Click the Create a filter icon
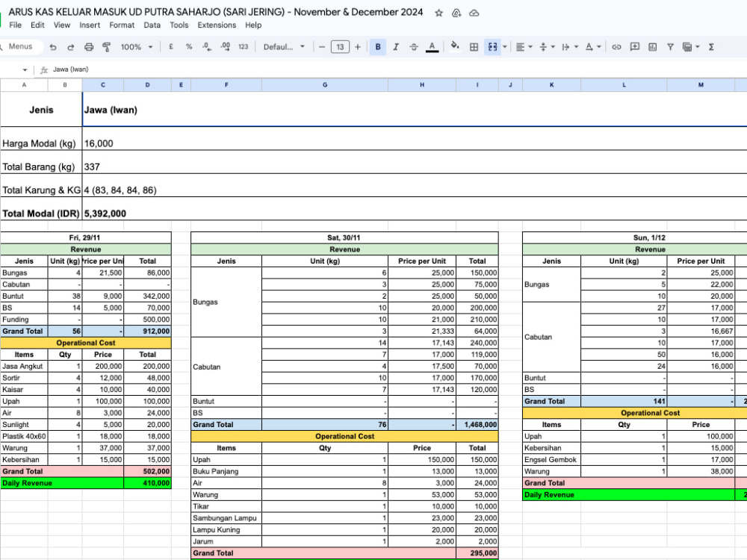The width and height of the screenshot is (747, 560). point(670,46)
